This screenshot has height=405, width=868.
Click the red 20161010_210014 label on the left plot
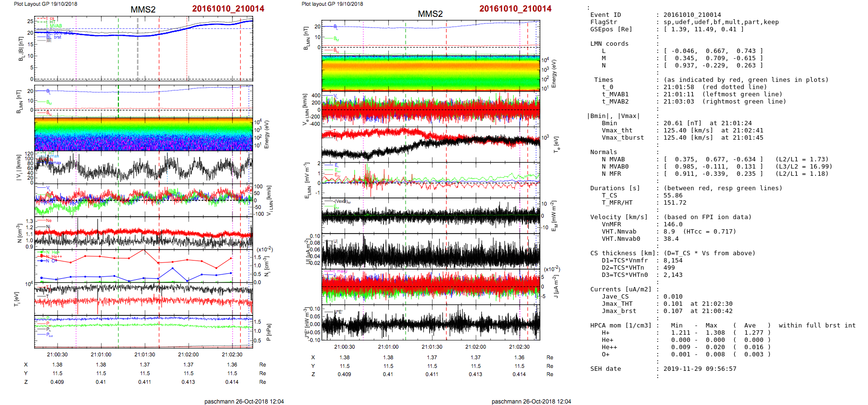click(x=228, y=9)
